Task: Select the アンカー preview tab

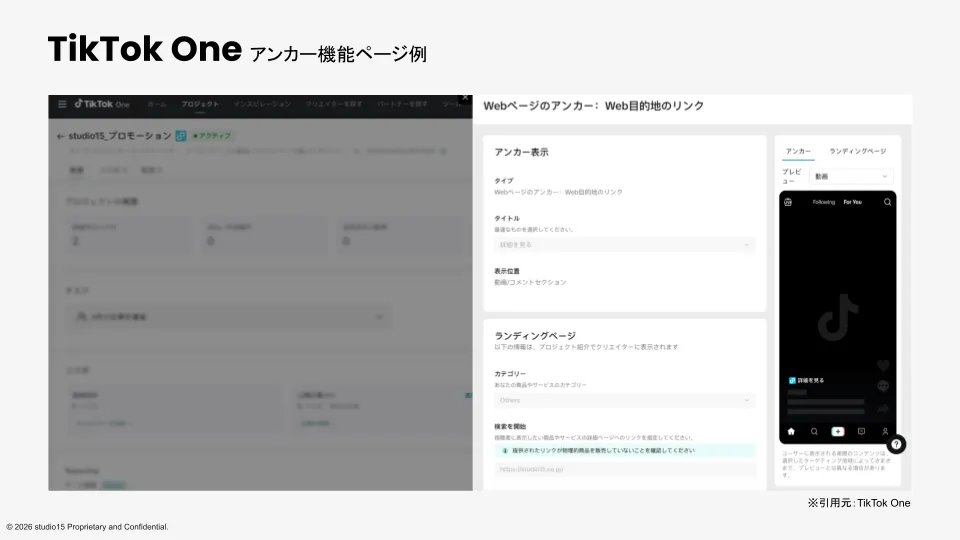Action: click(798, 151)
